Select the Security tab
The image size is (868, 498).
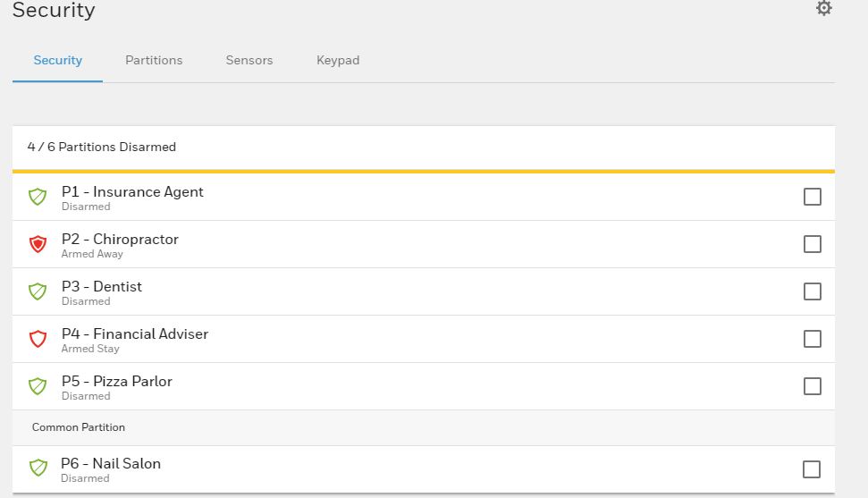[x=57, y=61]
